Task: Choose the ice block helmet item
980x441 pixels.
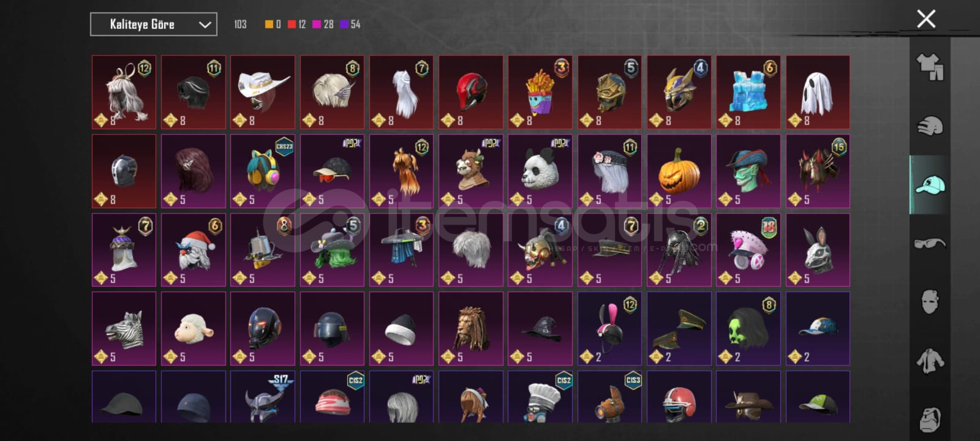Action: coord(748,92)
